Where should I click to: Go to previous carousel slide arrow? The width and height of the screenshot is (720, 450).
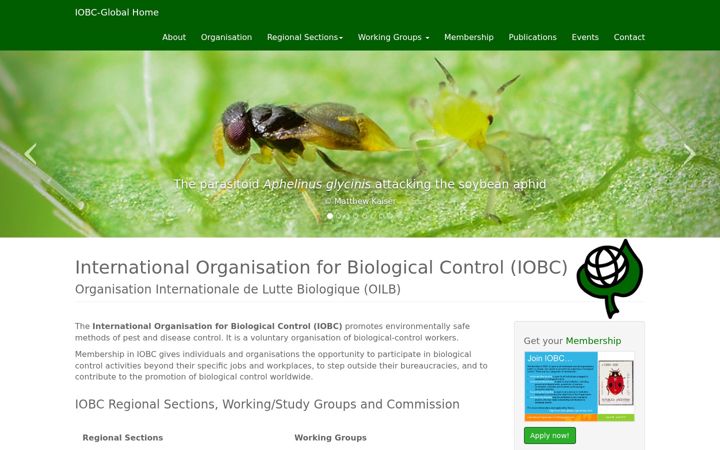click(30, 154)
